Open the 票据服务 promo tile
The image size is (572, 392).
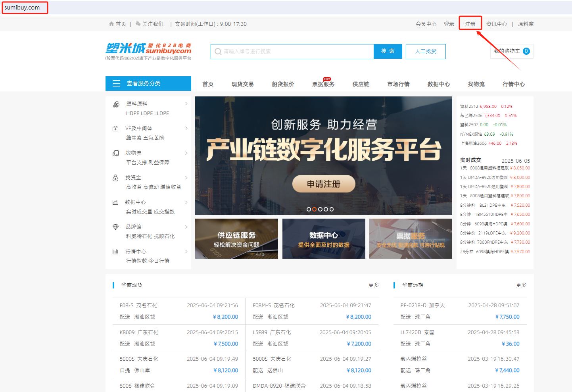click(x=411, y=238)
